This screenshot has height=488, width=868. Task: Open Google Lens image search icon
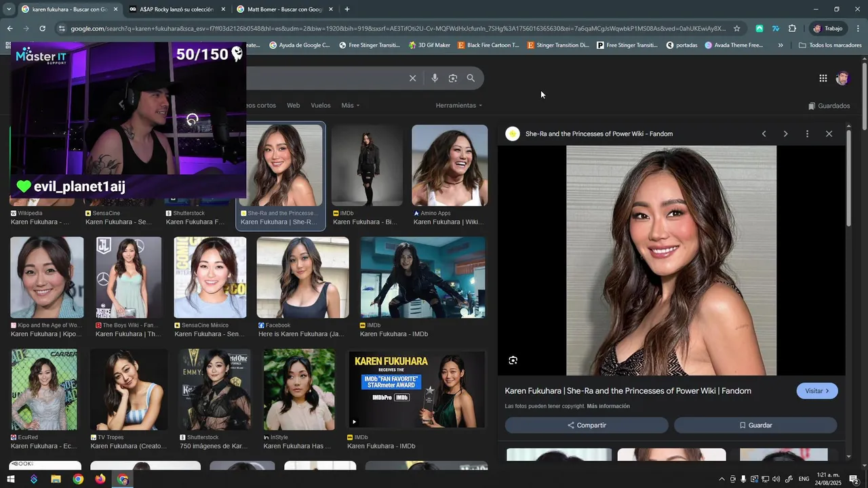tap(453, 78)
